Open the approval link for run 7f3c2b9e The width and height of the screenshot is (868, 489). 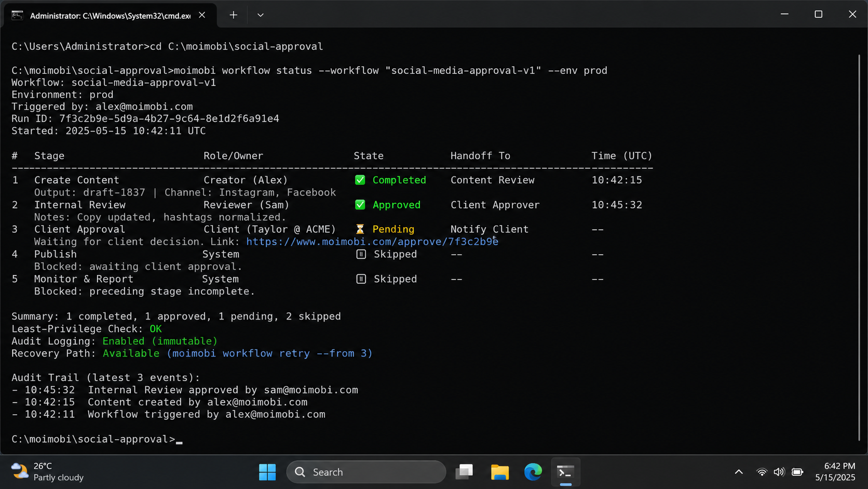click(x=372, y=242)
